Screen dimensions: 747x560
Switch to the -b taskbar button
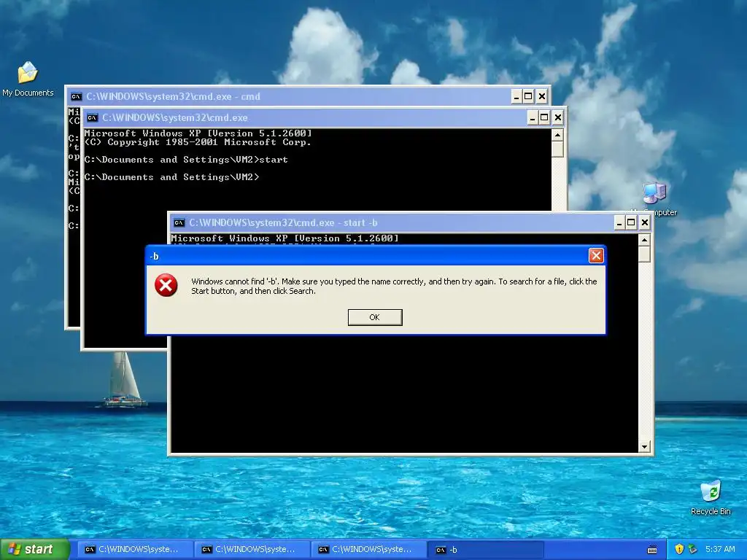[x=485, y=550]
